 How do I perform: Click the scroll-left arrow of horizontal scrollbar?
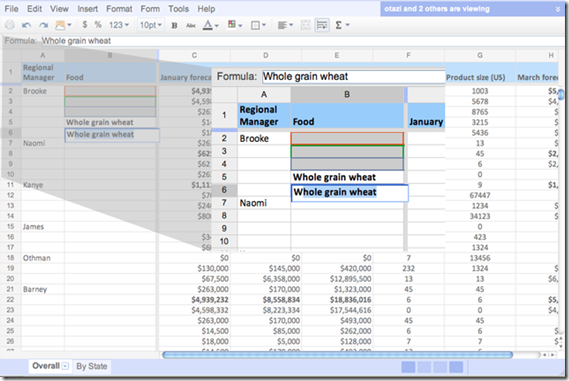click(x=545, y=355)
